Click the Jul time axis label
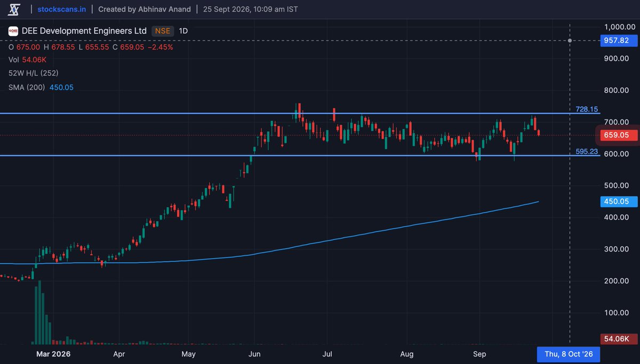Viewport: 640px width, 364px height. click(x=327, y=354)
